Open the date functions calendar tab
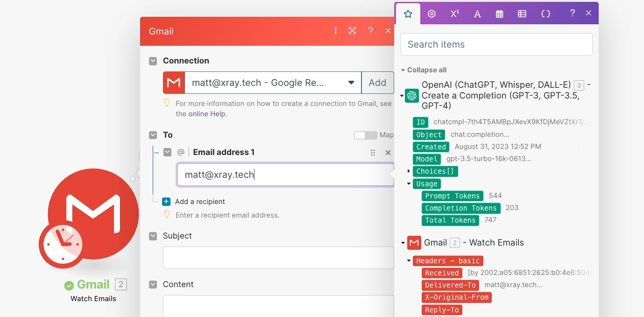The height and width of the screenshot is (317, 644). tap(500, 14)
